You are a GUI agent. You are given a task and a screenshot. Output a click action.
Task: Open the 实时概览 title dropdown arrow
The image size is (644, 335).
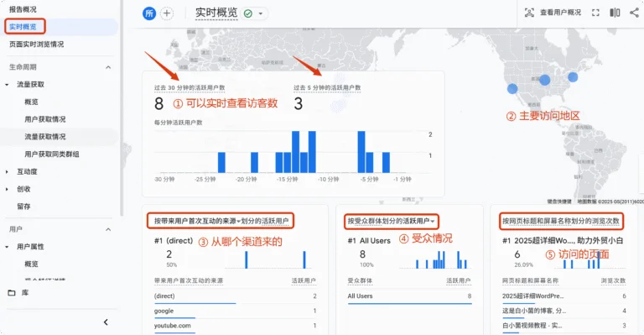[x=261, y=13]
